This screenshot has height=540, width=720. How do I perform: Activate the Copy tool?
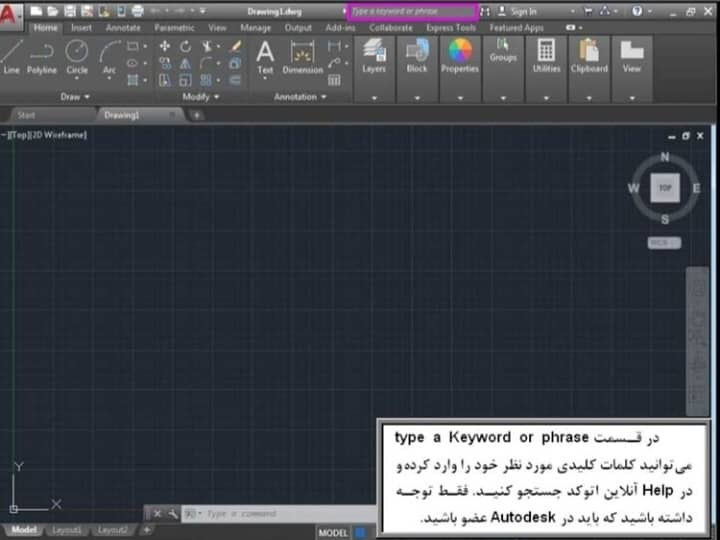164,63
